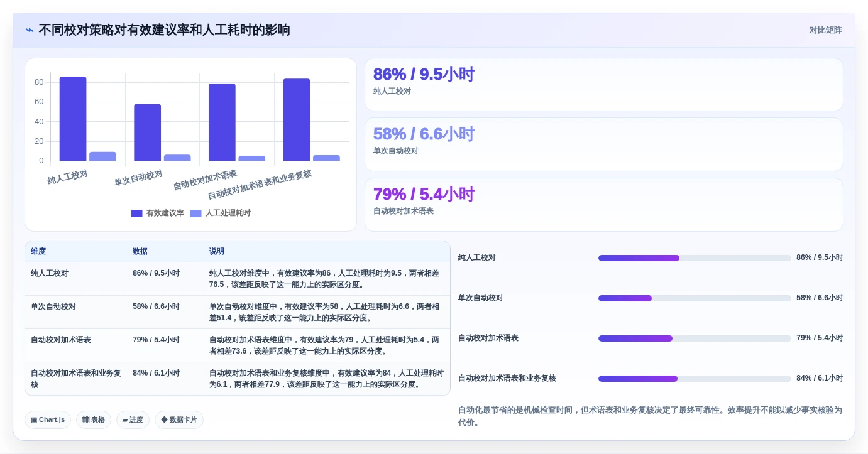
Task: Click the tall 单次自动校对 有效建议率 bar
Action: point(147,132)
